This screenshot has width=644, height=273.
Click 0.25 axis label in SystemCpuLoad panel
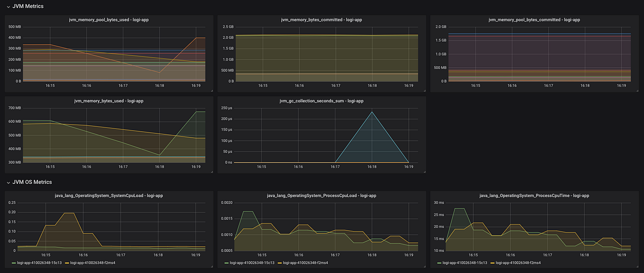(x=12, y=203)
